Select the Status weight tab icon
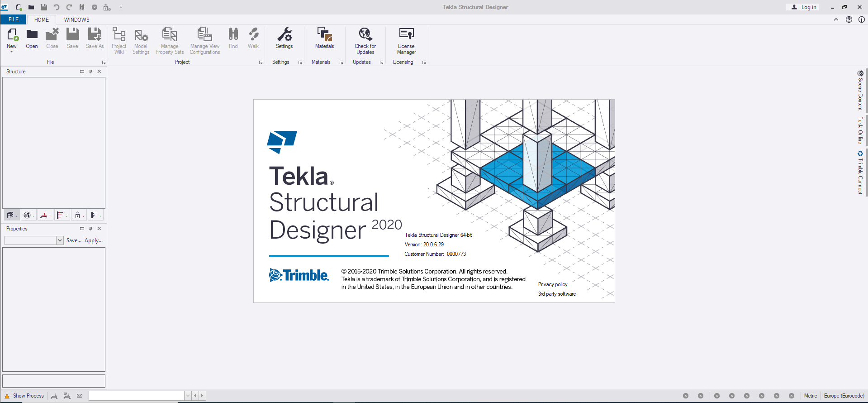Viewport: 868px width, 403px height. [78, 215]
